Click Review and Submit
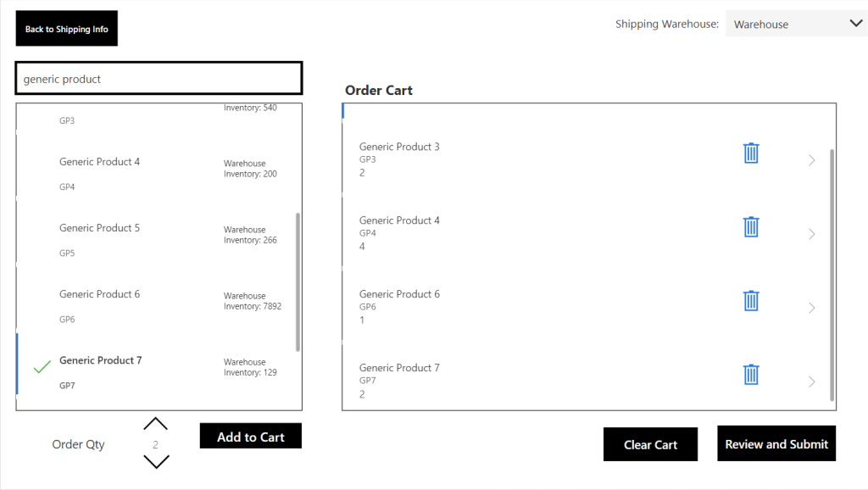868x490 pixels. 776,443
